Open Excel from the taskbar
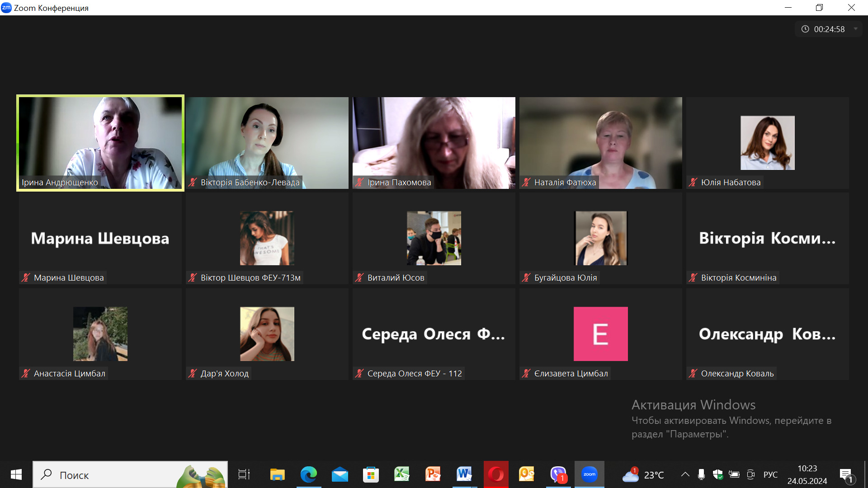 (401, 474)
